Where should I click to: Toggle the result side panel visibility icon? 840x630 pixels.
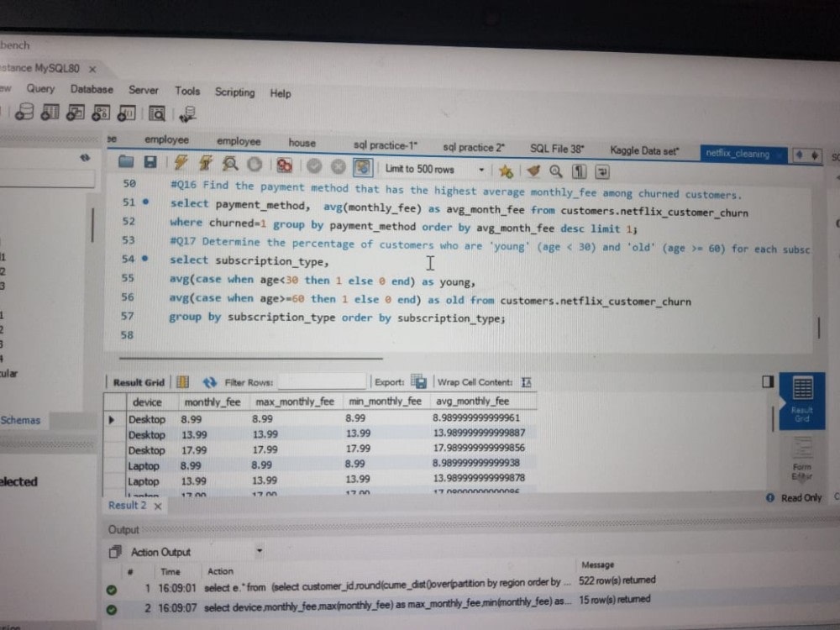(x=768, y=381)
